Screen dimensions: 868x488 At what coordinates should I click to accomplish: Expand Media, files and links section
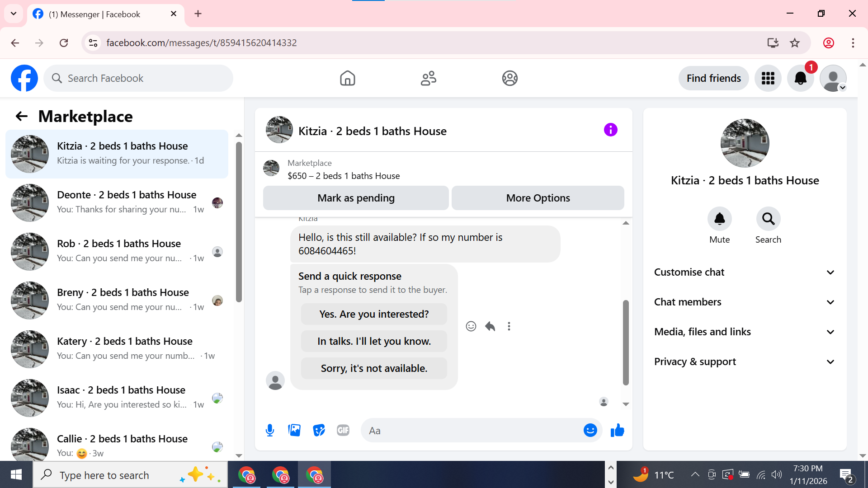click(745, 332)
